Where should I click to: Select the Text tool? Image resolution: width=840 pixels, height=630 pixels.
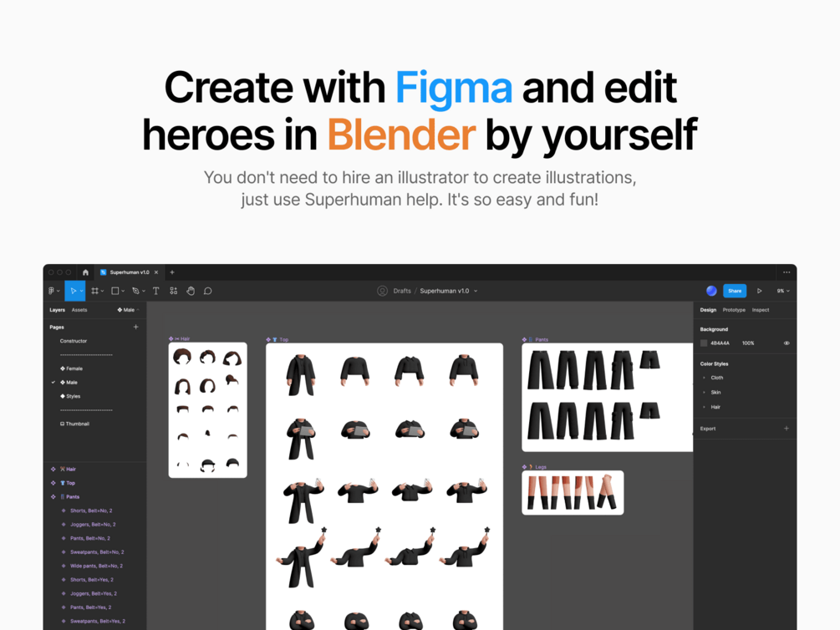click(x=156, y=291)
